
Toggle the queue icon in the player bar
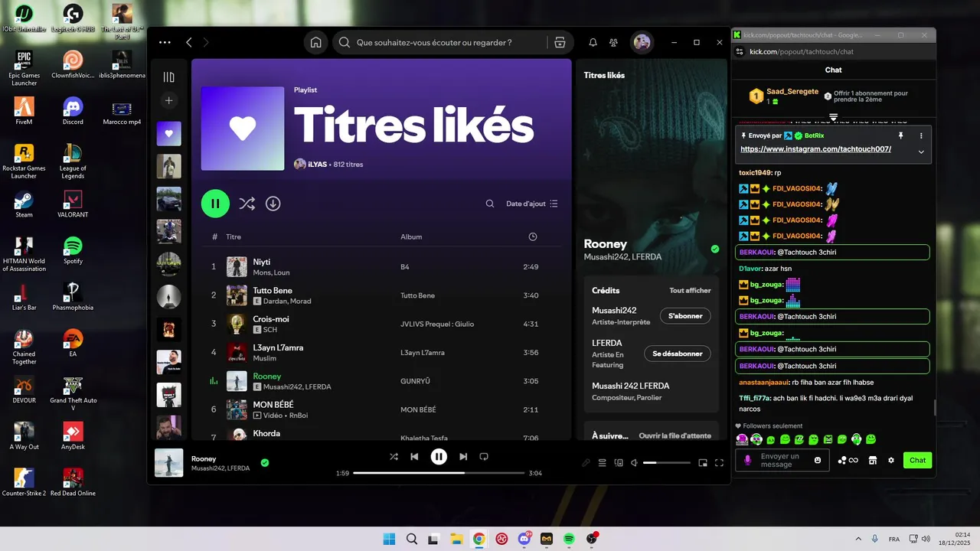[603, 463]
